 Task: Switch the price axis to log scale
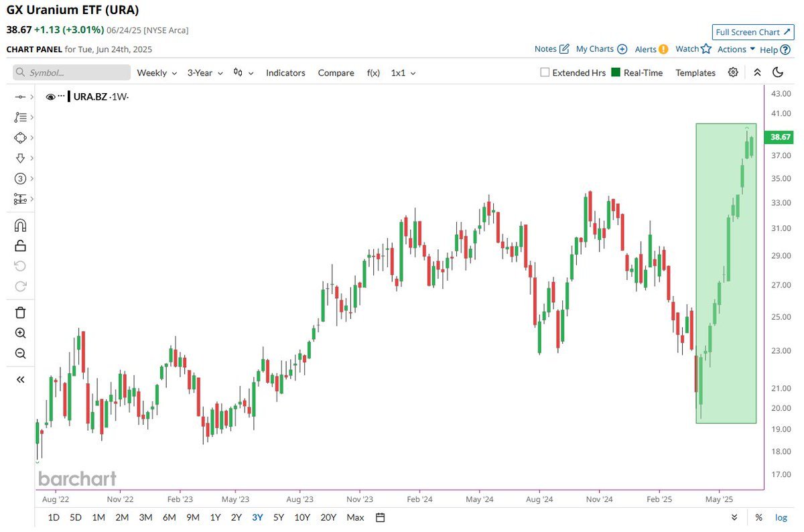pos(781,517)
